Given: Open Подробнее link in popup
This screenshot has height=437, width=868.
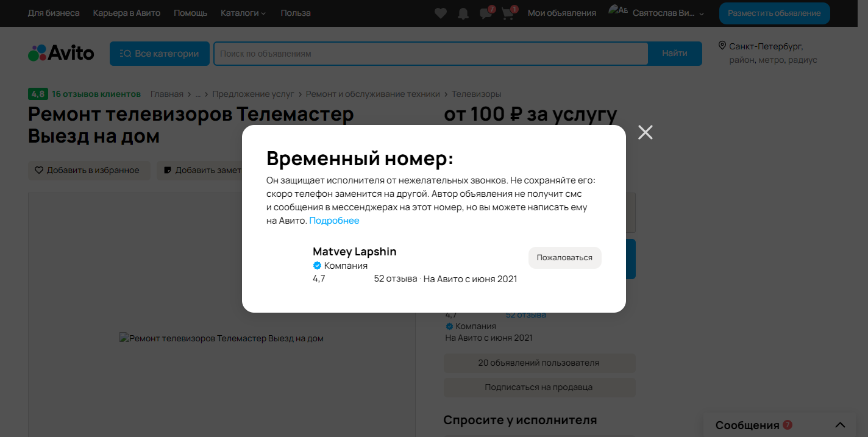Looking at the screenshot, I should click(x=334, y=221).
